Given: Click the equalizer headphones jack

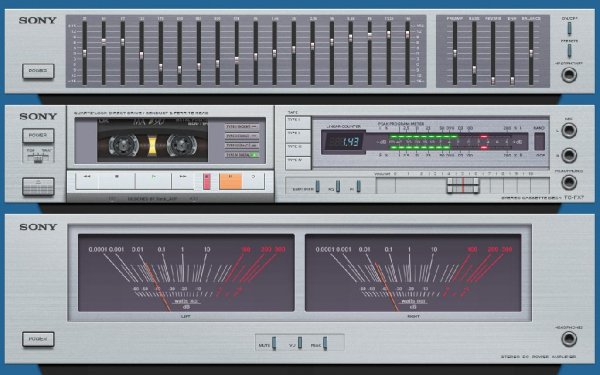Looking at the screenshot, I should [x=569, y=75].
